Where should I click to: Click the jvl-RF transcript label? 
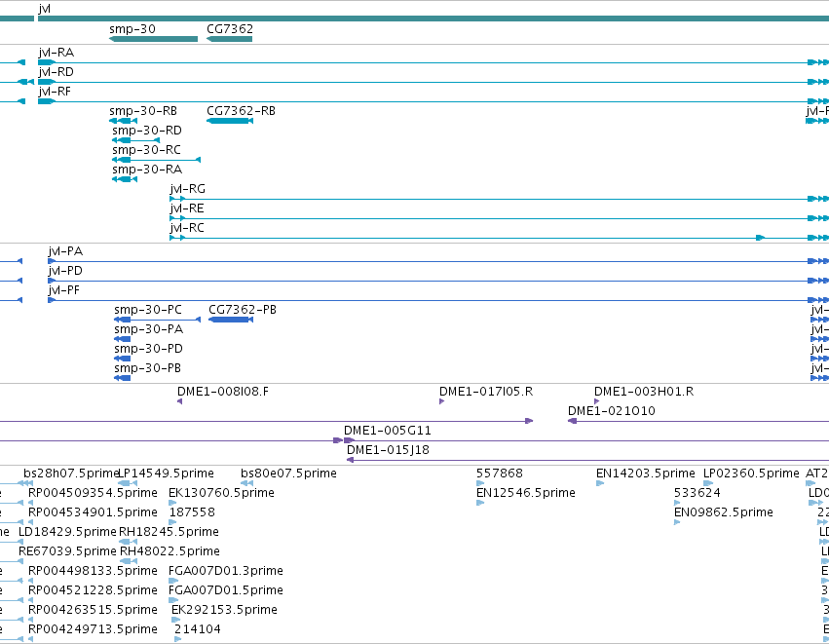pyautogui.click(x=55, y=92)
